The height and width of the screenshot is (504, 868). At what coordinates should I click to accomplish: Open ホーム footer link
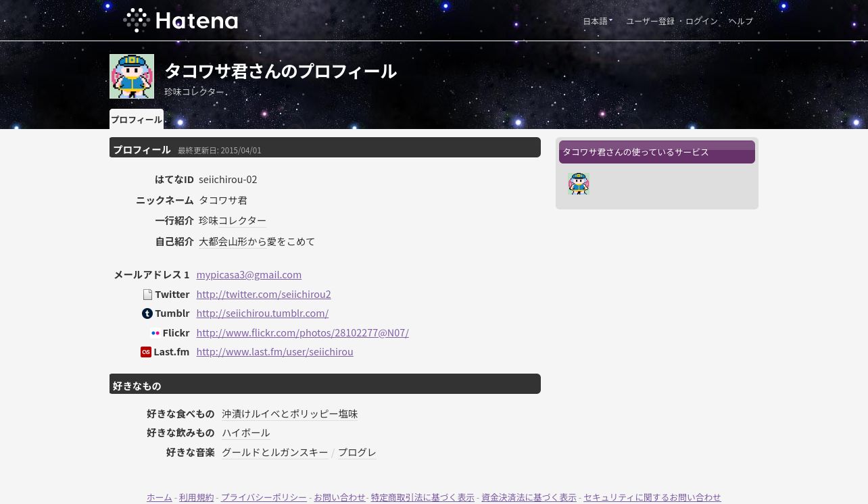(x=160, y=497)
